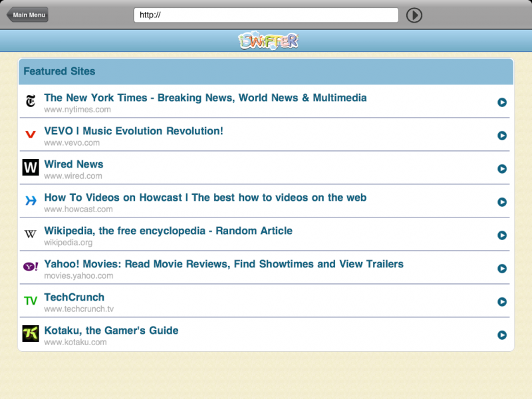Click the arrow icon on the TechCrunch row
Screen dimensions: 532x399
(x=502, y=302)
